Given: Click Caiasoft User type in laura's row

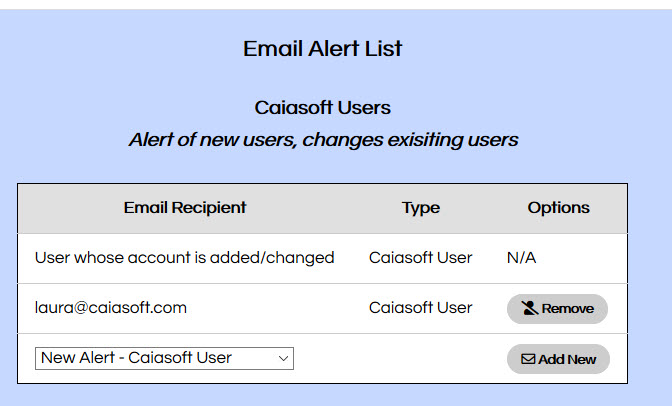Looking at the screenshot, I should point(420,308).
